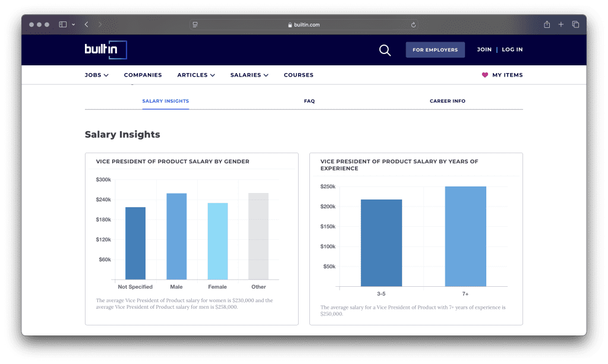Open a new tab with plus icon
Screen dimensions: 608x364
click(561, 24)
